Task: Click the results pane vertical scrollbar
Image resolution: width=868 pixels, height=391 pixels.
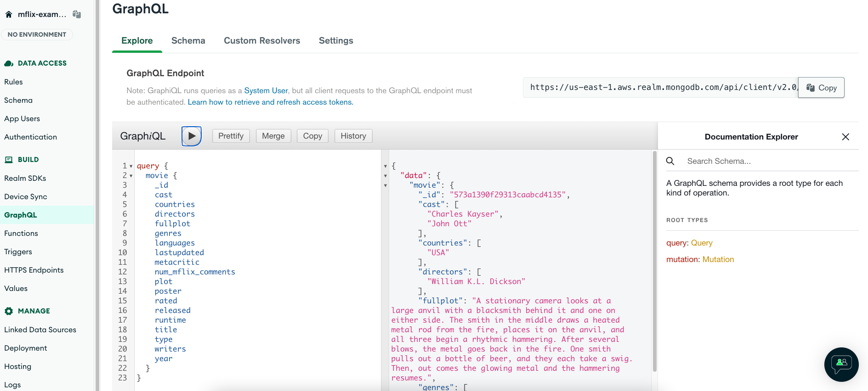Action: click(x=655, y=262)
